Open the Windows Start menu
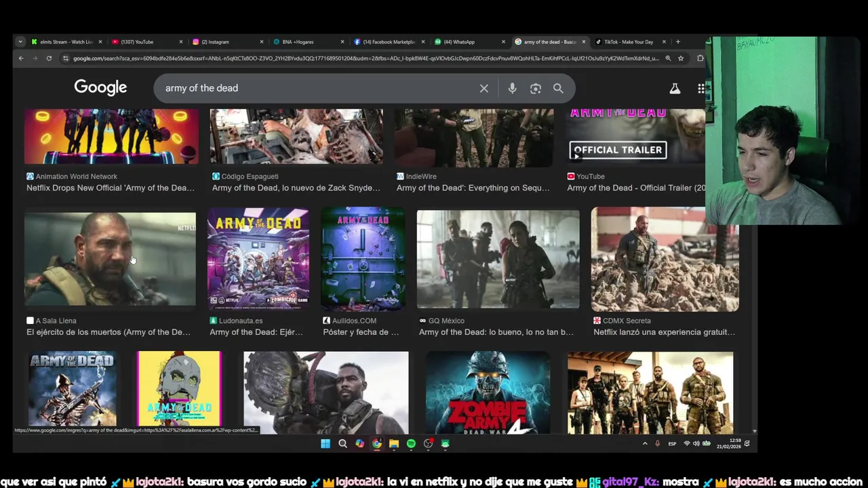This screenshot has width=868, height=488. coord(325,444)
